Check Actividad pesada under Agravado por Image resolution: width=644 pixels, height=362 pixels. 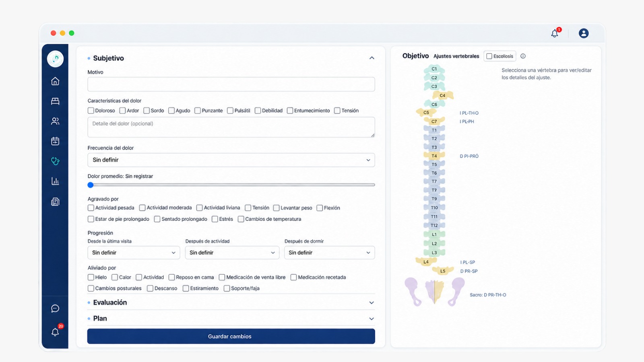91,208
